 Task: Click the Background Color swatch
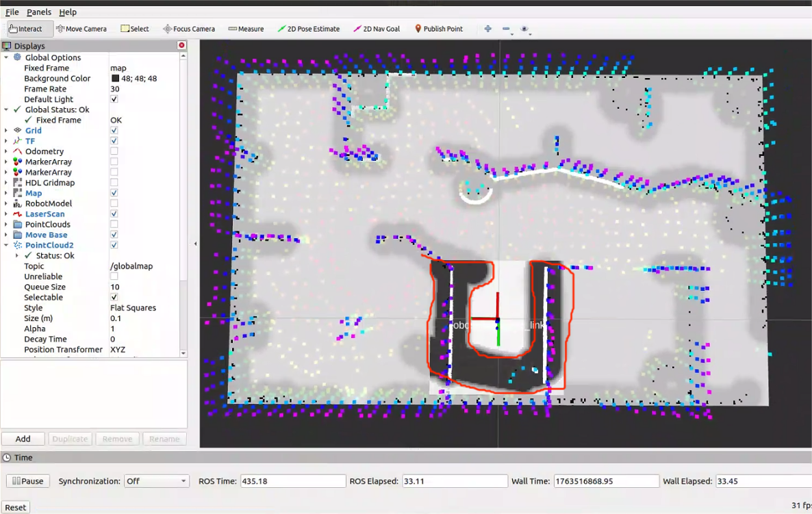(115, 79)
